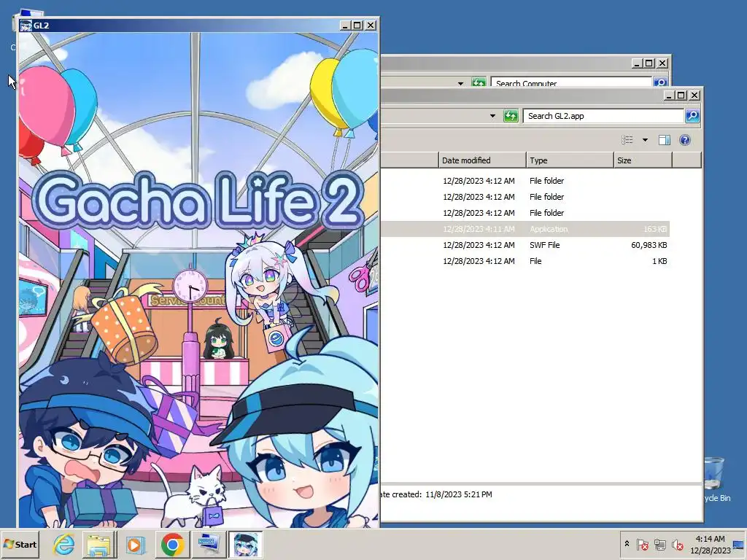Click the Gacha Life 2 title logo

click(x=198, y=200)
